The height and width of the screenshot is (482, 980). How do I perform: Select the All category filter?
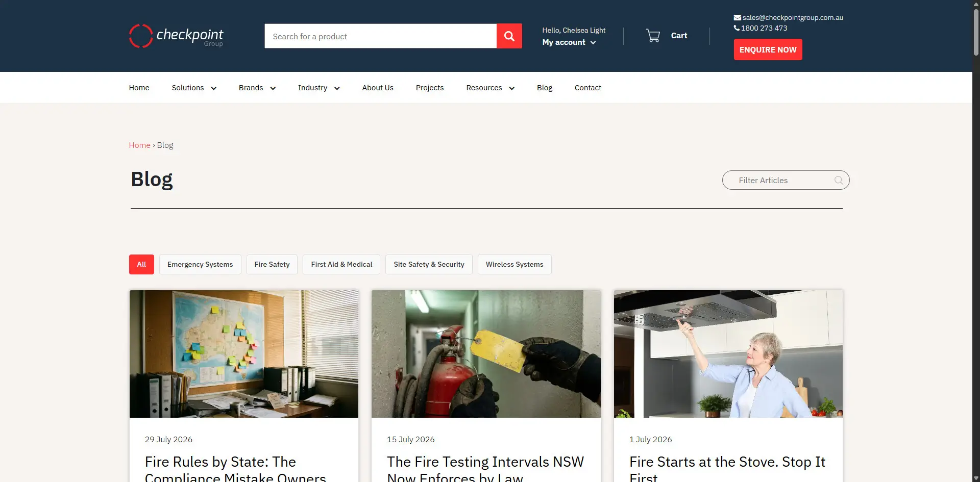pyautogui.click(x=141, y=264)
